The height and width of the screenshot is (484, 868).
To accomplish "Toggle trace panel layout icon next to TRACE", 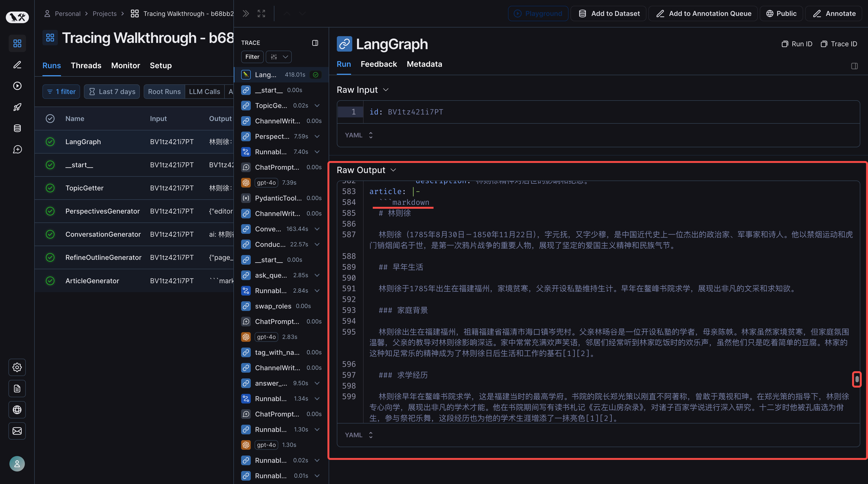I will pos(315,43).
